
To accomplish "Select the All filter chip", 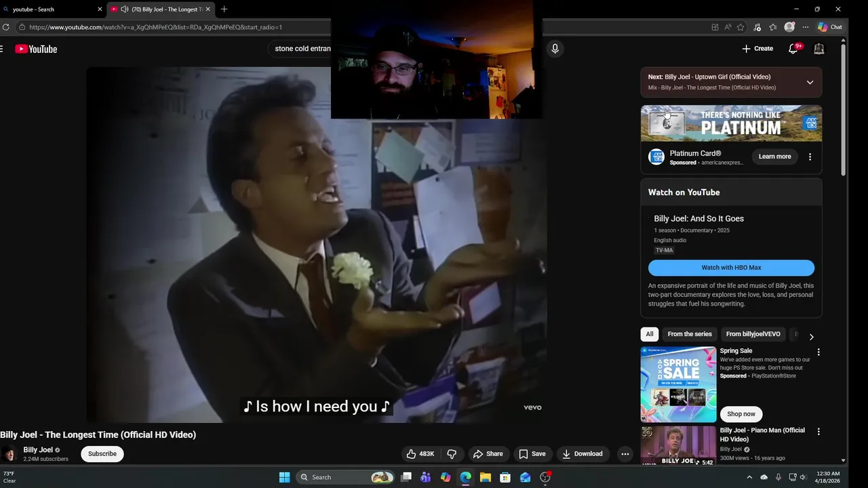I will [x=650, y=334].
